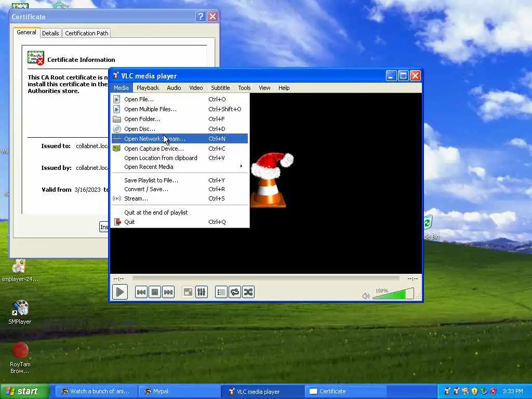The height and width of the screenshot is (399, 532).
Task: Click the previous track button in VLC
Action: pyautogui.click(x=141, y=292)
